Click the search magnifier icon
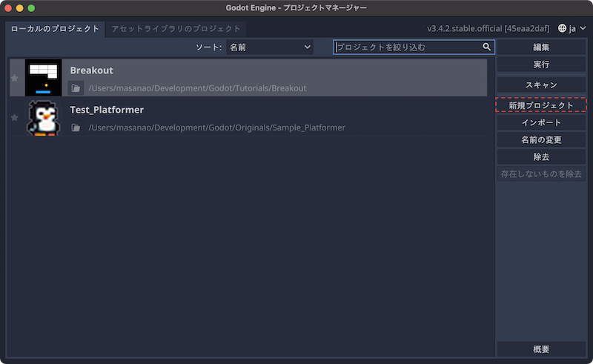The width and height of the screenshot is (593, 364). pos(487,47)
